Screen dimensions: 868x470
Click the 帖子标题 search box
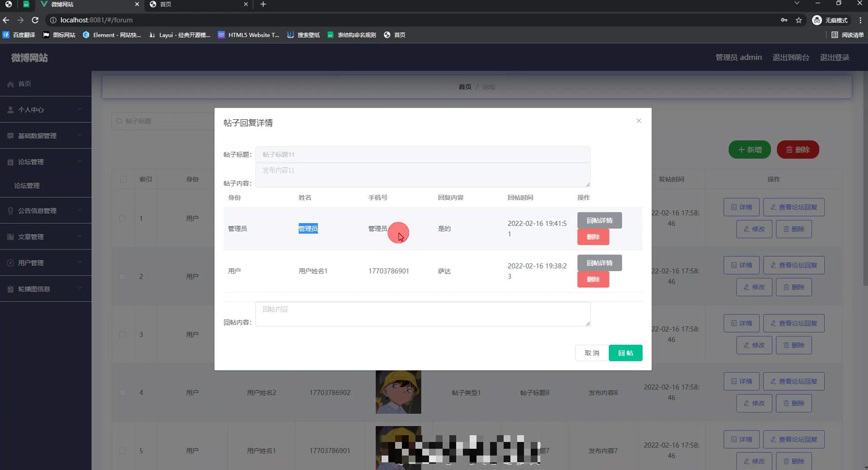click(x=163, y=121)
